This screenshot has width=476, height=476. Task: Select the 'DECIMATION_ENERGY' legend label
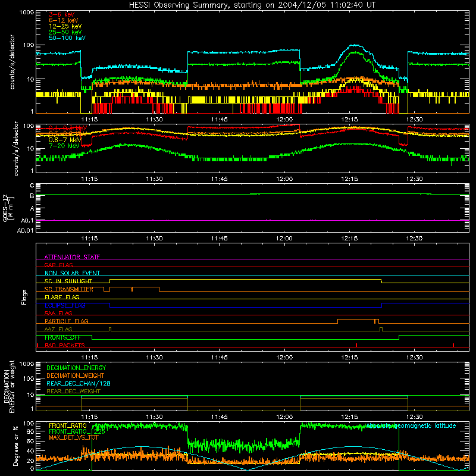click(x=76, y=368)
